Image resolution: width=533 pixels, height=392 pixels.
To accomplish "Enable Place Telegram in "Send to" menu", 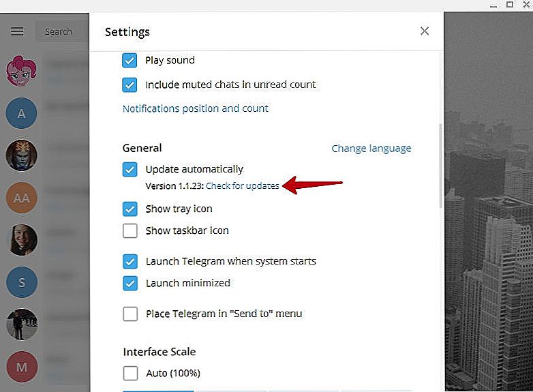I will click(130, 314).
